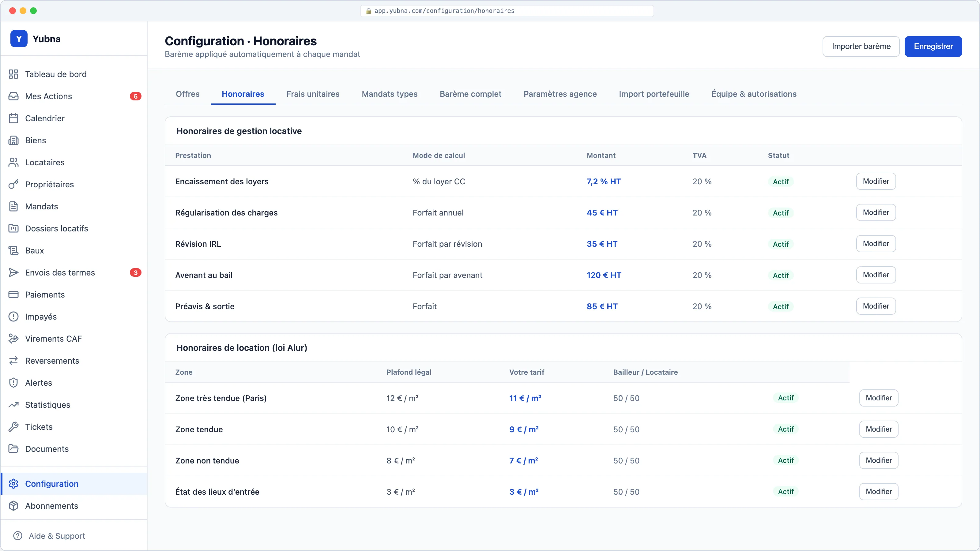Screen dimensions: 980x551
Task: Open the Frais unitaires tab
Action: point(313,94)
